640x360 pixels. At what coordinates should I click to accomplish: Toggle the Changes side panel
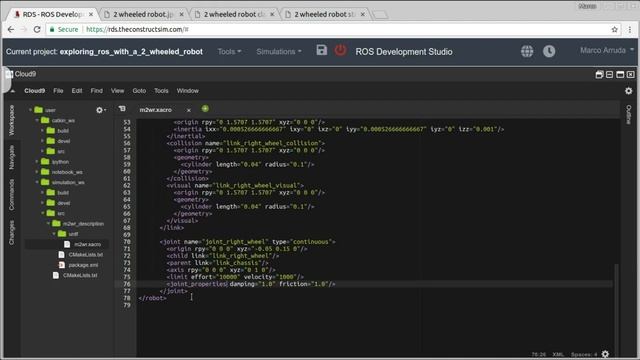tap(11, 233)
